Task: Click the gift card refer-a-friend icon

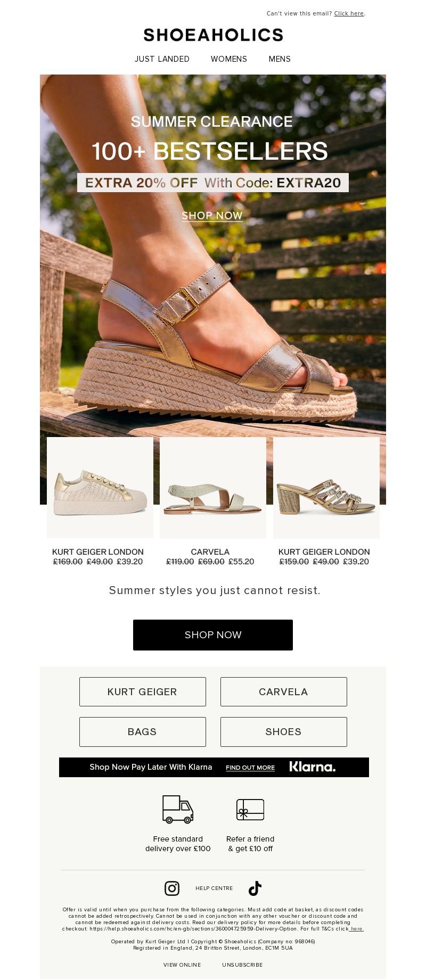Action: pyautogui.click(x=250, y=809)
